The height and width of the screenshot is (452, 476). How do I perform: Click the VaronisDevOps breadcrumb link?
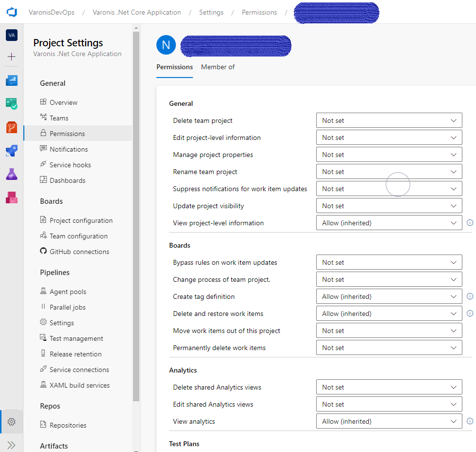pyautogui.click(x=52, y=12)
